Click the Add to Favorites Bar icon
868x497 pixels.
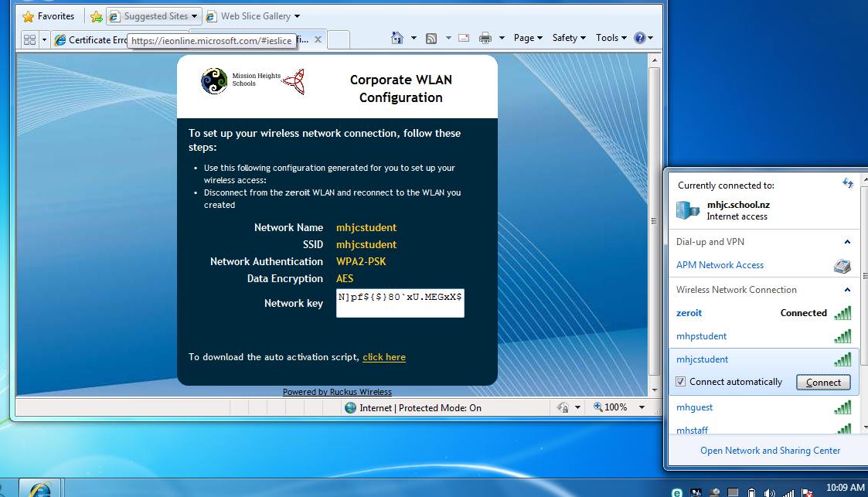click(96, 16)
